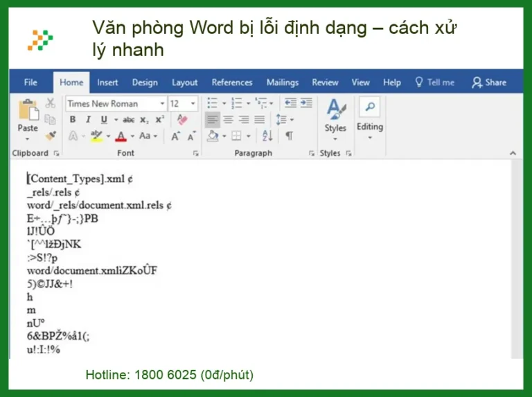The height and width of the screenshot is (397, 532).
Task: Open the Change Case Aa menu
Action: 145,136
